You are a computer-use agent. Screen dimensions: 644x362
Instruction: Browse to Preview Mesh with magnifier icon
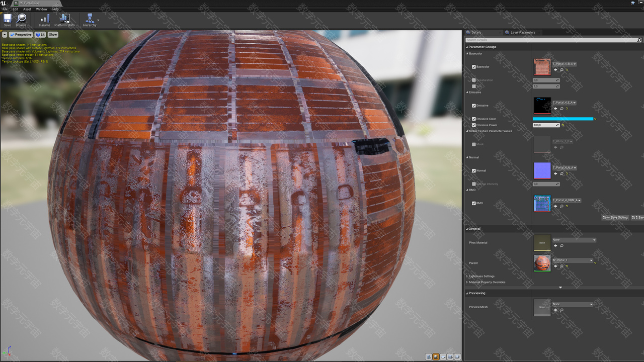click(561, 310)
